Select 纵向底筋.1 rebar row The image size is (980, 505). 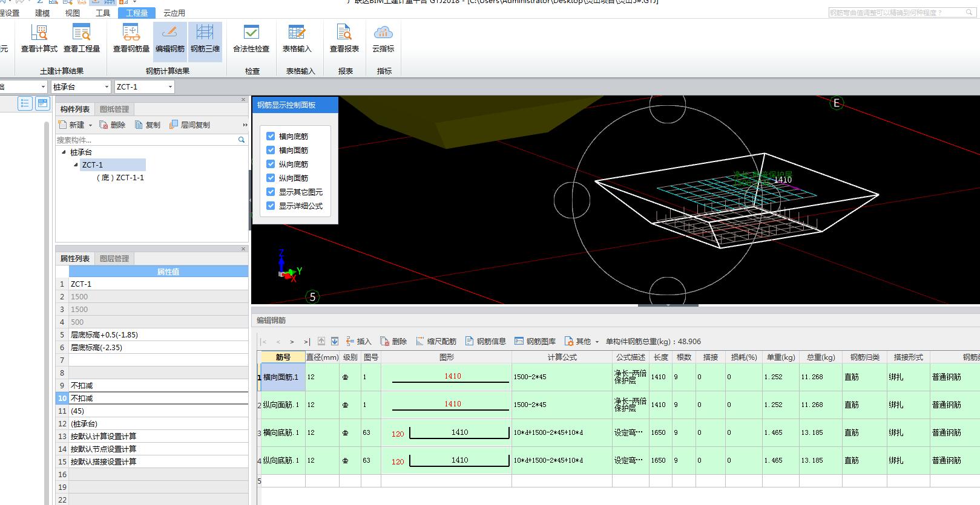283,461
